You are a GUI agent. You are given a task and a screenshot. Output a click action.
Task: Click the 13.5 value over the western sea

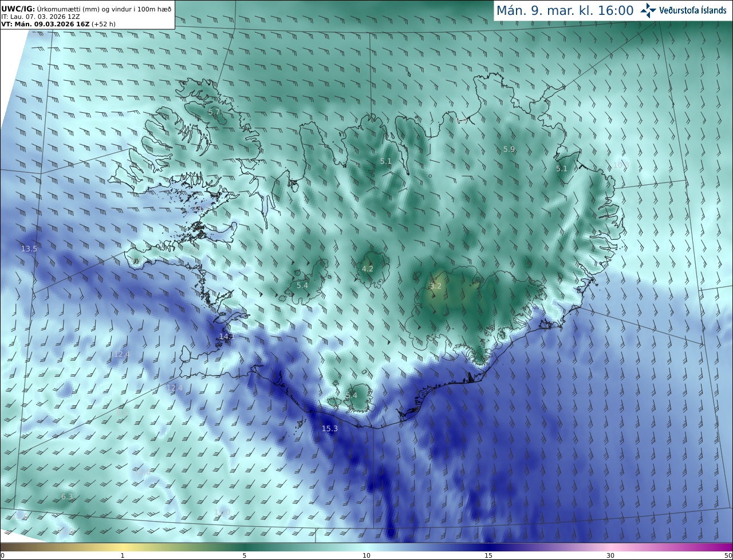pyautogui.click(x=29, y=249)
